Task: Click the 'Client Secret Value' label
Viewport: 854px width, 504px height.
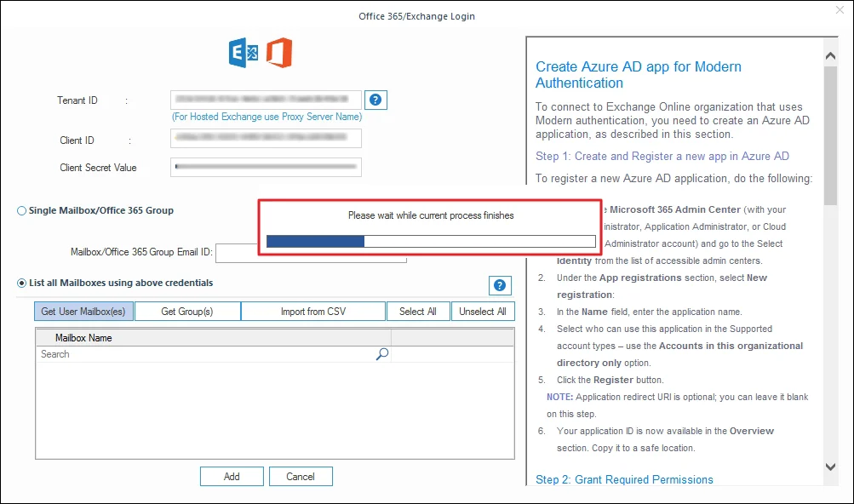Action: tap(98, 168)
